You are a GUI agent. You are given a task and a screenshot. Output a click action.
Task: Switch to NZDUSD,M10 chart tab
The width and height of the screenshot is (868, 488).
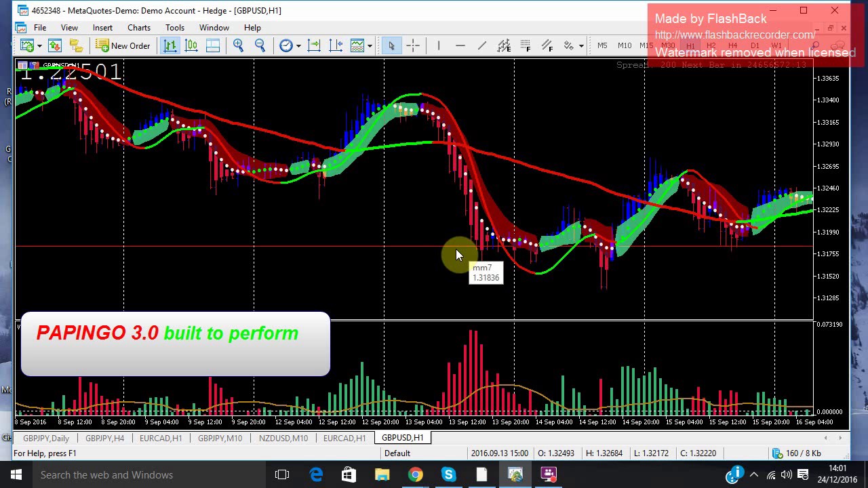point(283,438)
